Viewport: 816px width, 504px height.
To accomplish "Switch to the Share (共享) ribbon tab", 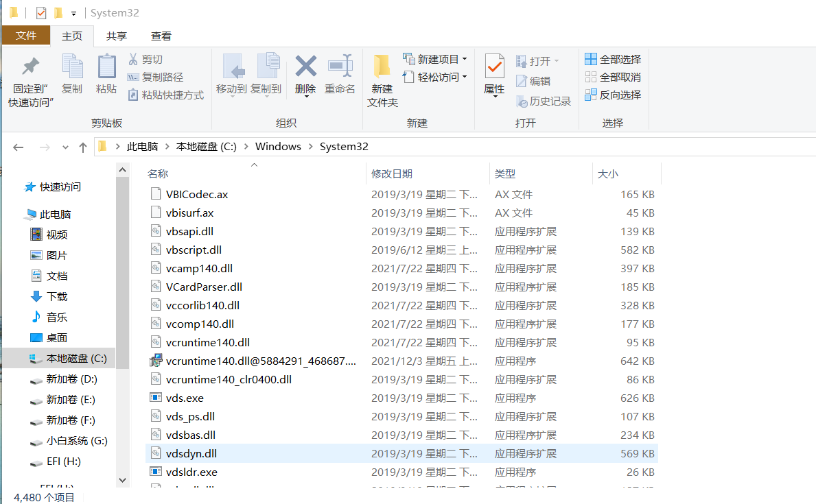I will (117, 36).
